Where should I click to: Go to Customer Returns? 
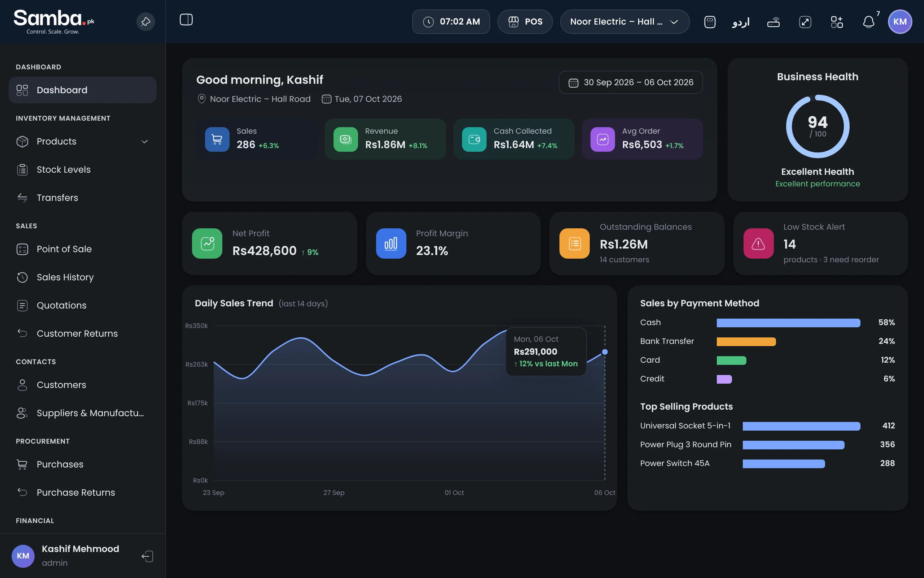coord(82,334)
